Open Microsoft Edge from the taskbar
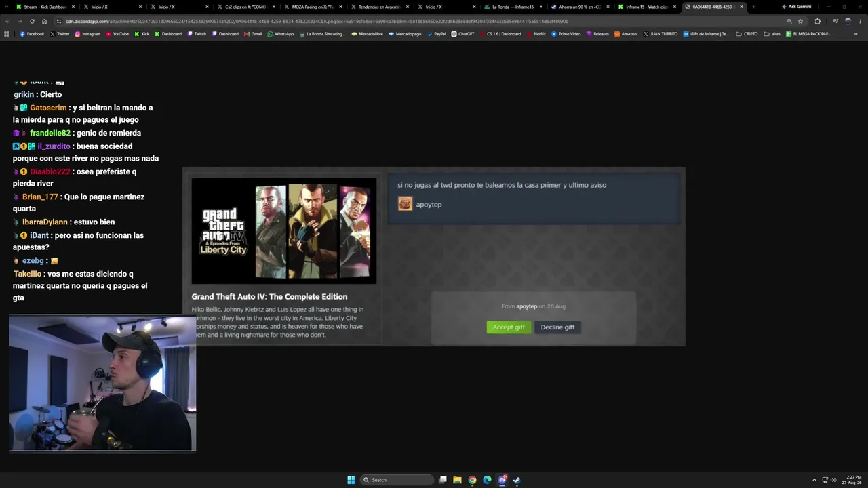Image resolution: width=868 pixels, height=488 pixels. pyautogui.click(x=487, y=480)
